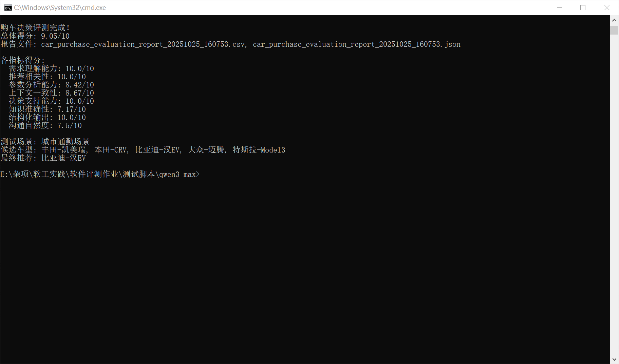Click the line 购车决策评测完成!
This screenshot has height=364, width=619.
coord(35,28)
